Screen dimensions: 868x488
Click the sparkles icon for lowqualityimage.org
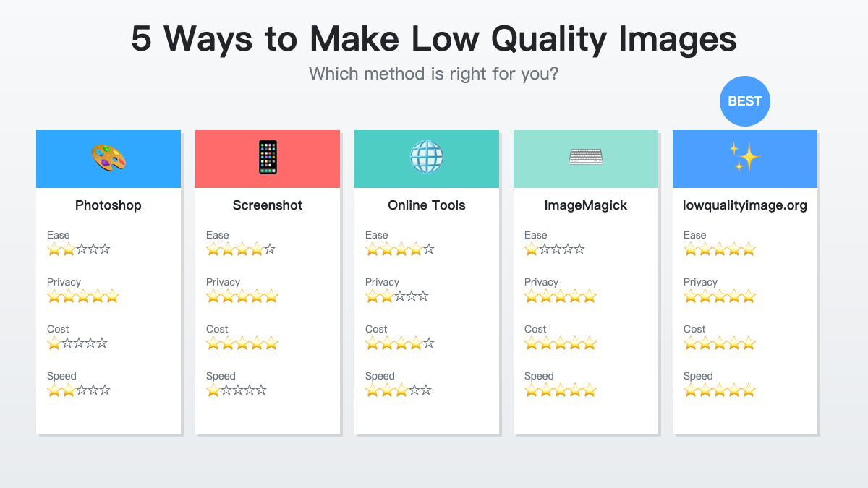pyautogui.click(x=745, y=158)
